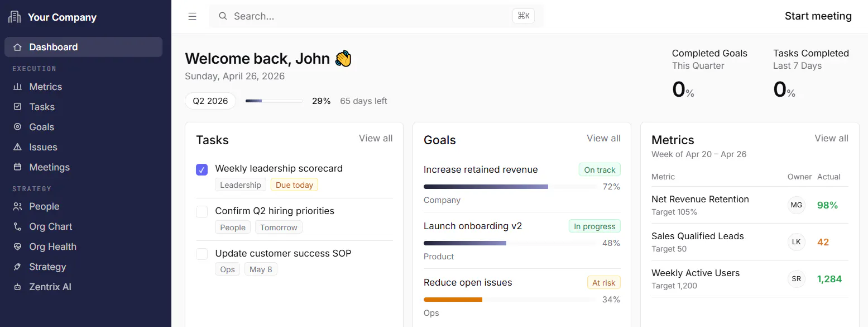Screen dimensions: 868x327
Task: Click the In progress status badge
Action: pos(594,226)
